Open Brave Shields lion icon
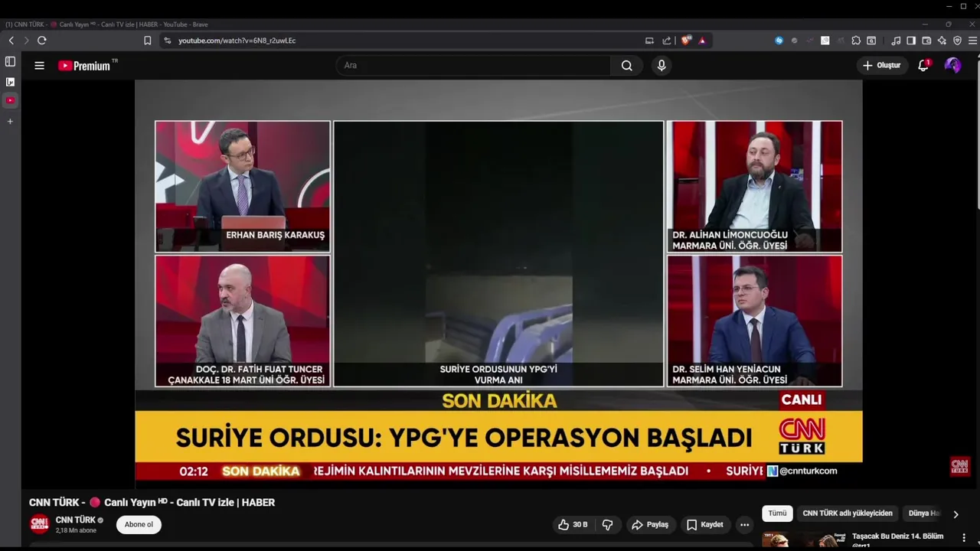 tap(686, 41)
